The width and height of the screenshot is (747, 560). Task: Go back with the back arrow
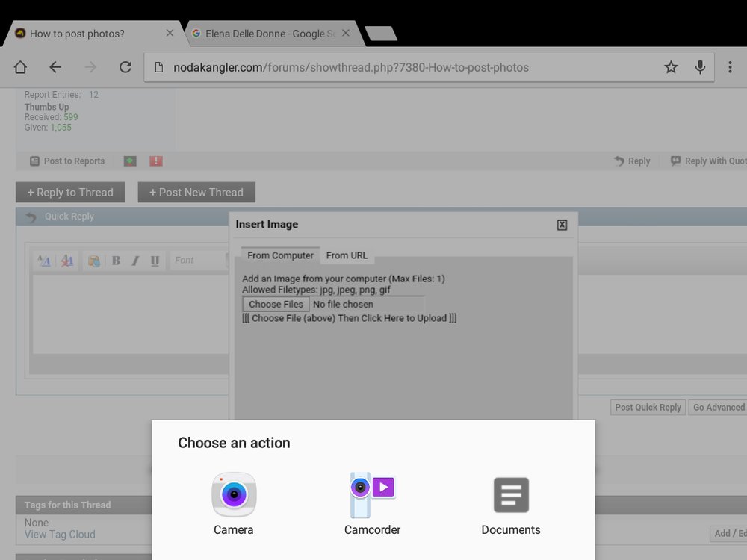pyautogui.click(x=55, y=67)
